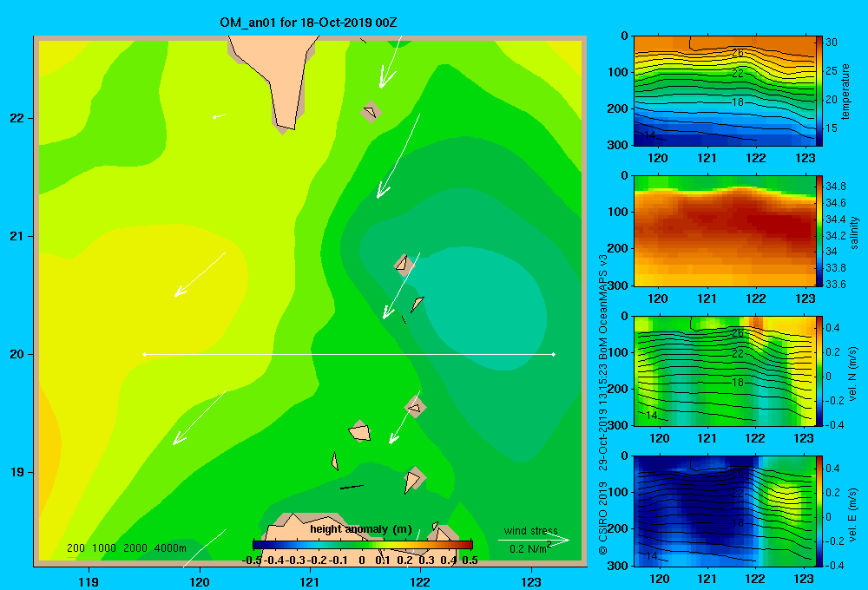Click the '30' tick on the temperature color bar
The width and height of the screenshot is (868, 590).
832,42
